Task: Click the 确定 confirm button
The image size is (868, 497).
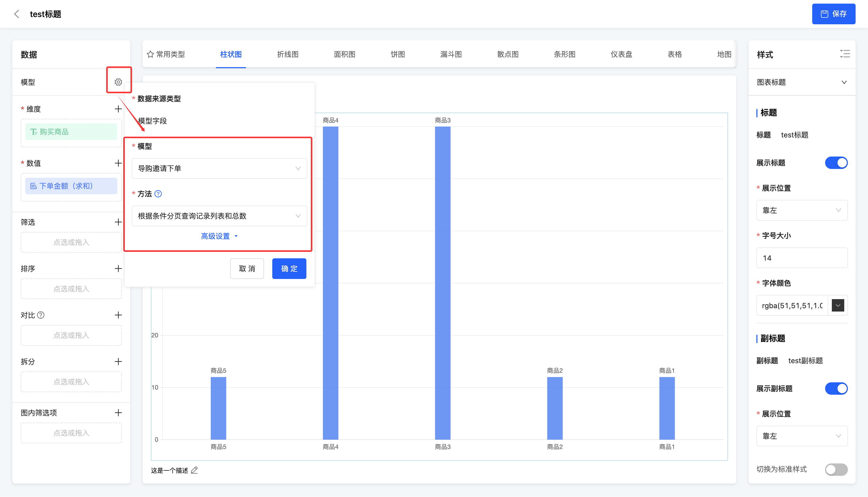Action: [x=289, y=269]
